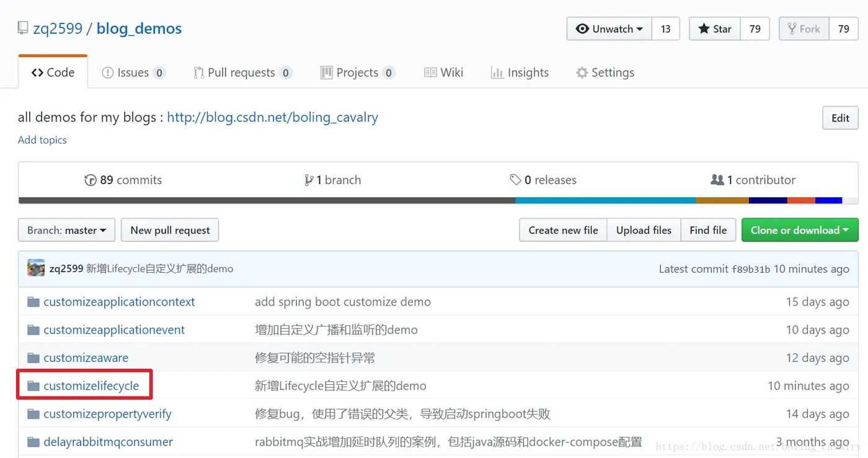Open the latest commit message in commit bar
Screen dimensions: 868x458
click(160, 268)
